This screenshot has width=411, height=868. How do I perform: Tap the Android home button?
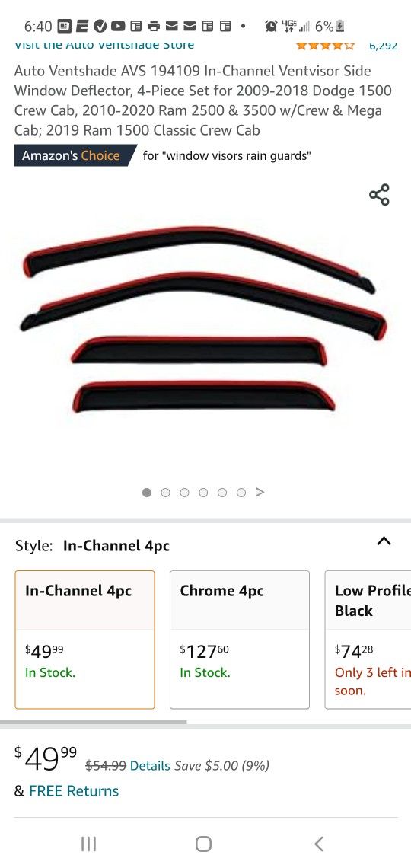(x=203, y=844)
